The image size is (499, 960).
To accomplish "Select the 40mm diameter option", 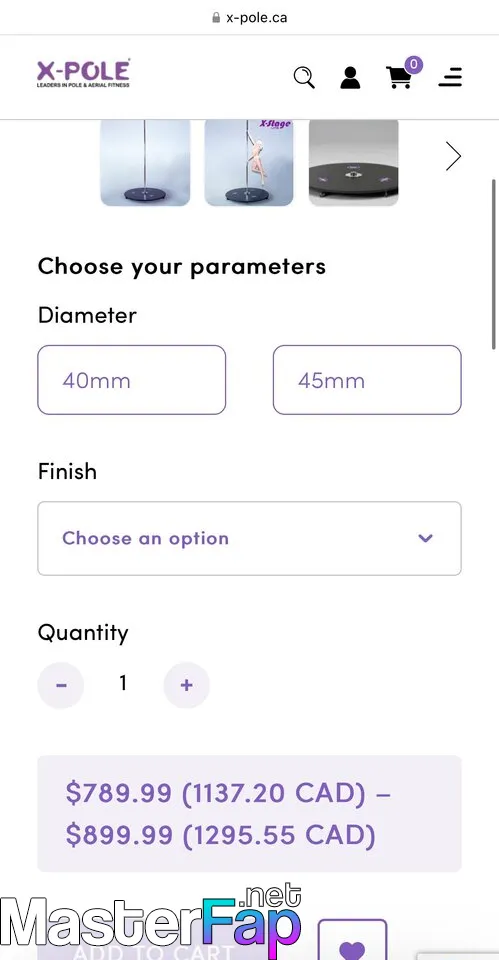I will pyautogui.click(x=132, y=380).
